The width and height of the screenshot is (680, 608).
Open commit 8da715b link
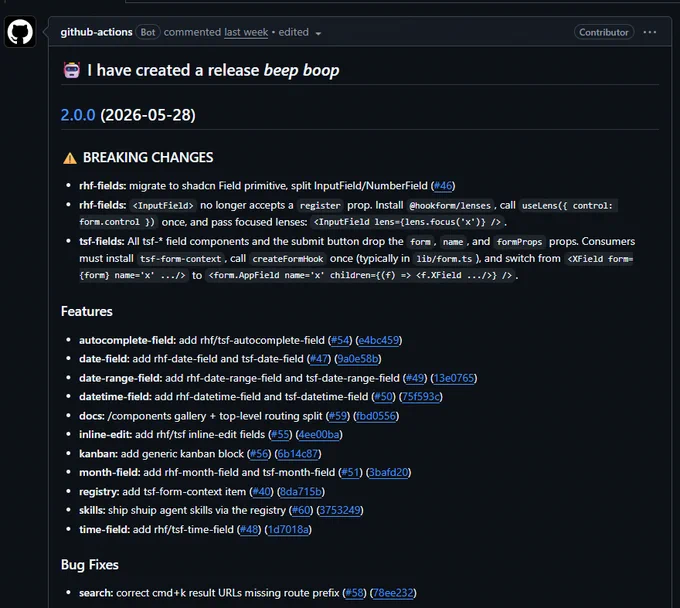pyautogui.click(x=301, y=492)
